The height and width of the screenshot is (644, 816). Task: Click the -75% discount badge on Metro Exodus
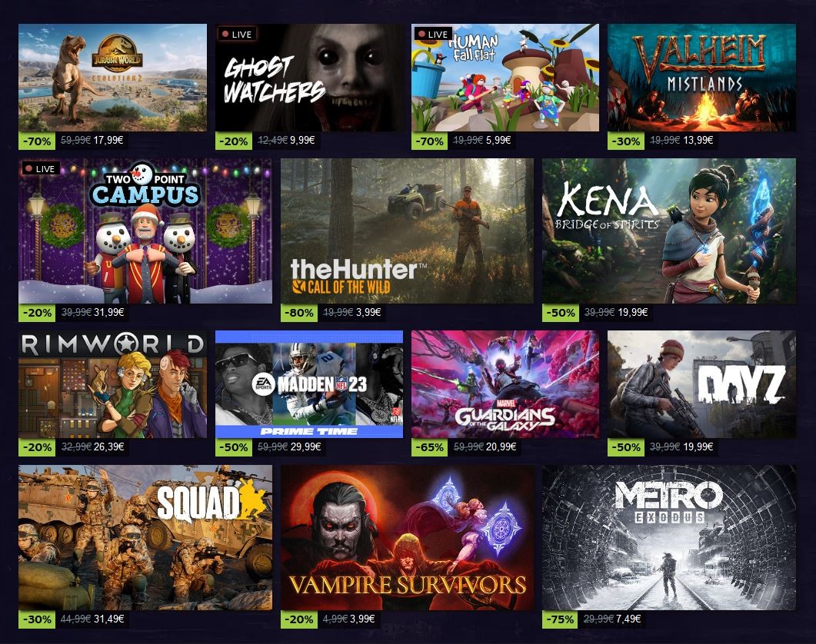(x=561, y=619)
